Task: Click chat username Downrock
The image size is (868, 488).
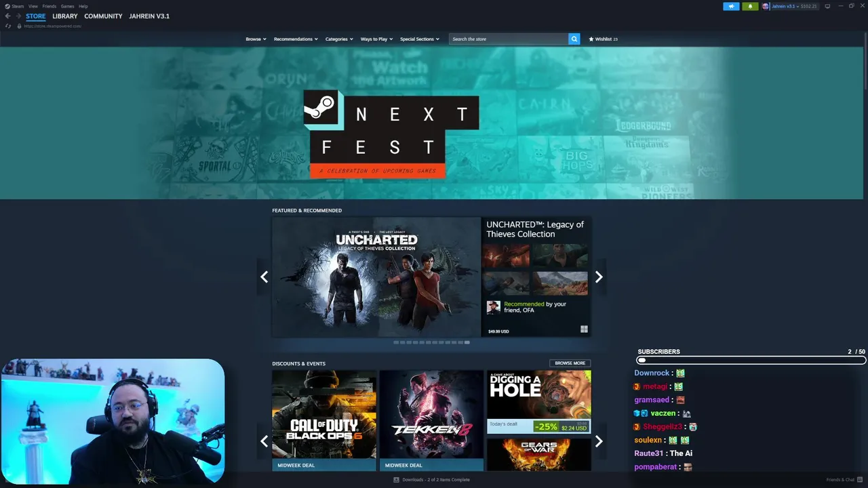Action: [x=652, y=373]
